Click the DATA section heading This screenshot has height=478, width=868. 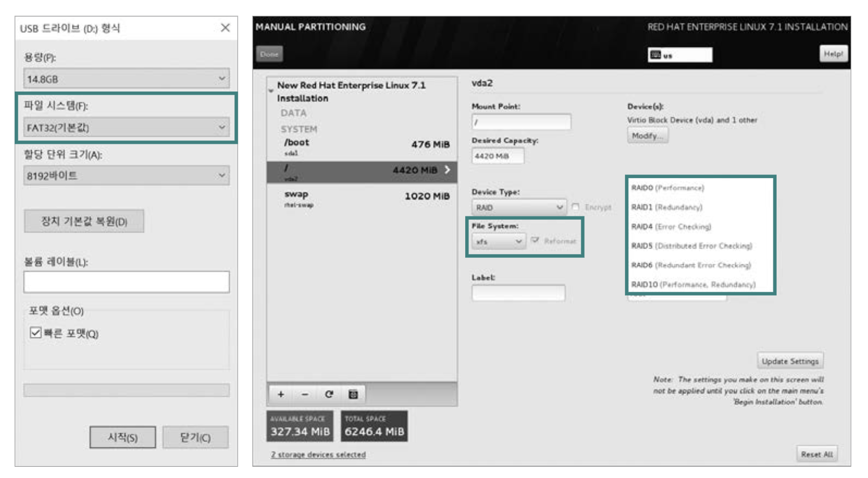pos(293,113)
